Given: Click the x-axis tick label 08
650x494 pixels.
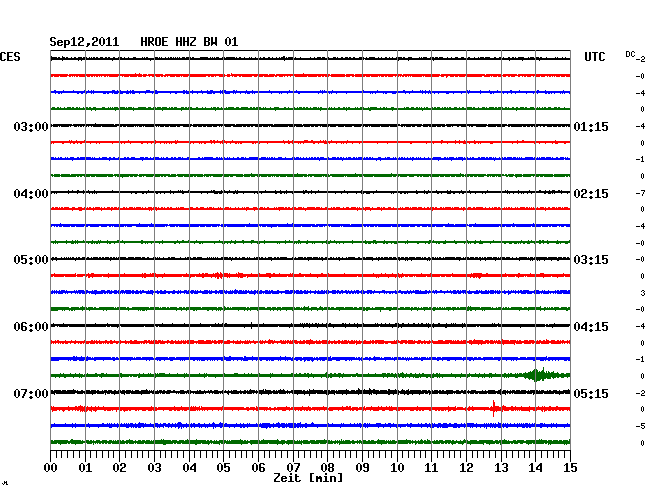Looking at the screenshot, I should [x=327, y=467].
